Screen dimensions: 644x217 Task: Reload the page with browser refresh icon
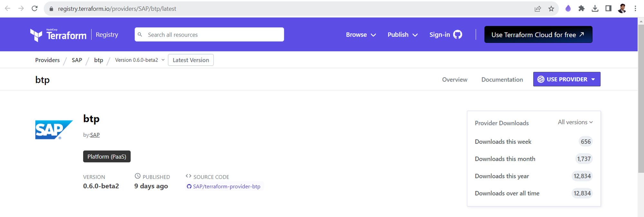tap(34, 8)
